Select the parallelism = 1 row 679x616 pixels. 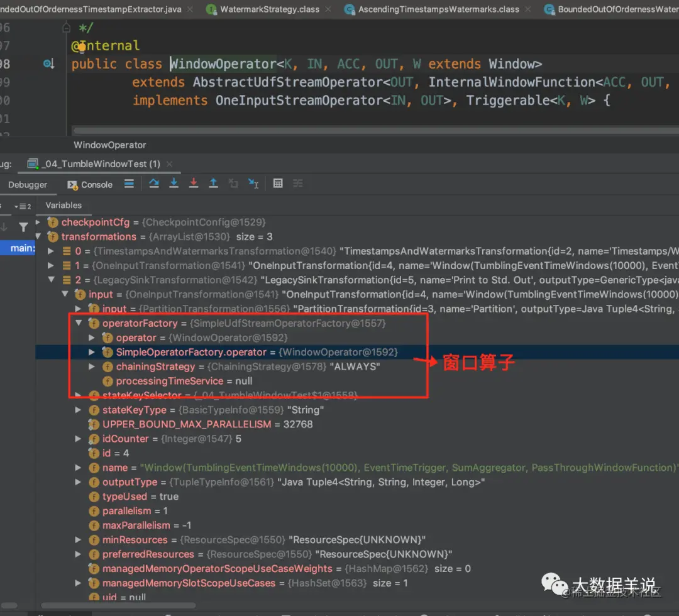[x=357, y=511]
